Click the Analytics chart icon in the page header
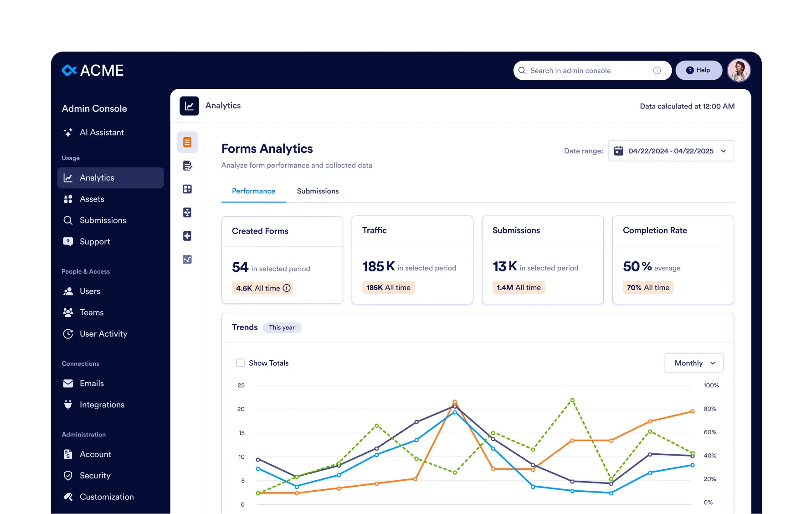Screen dimensions: 812x514 [x=189, y=105]
